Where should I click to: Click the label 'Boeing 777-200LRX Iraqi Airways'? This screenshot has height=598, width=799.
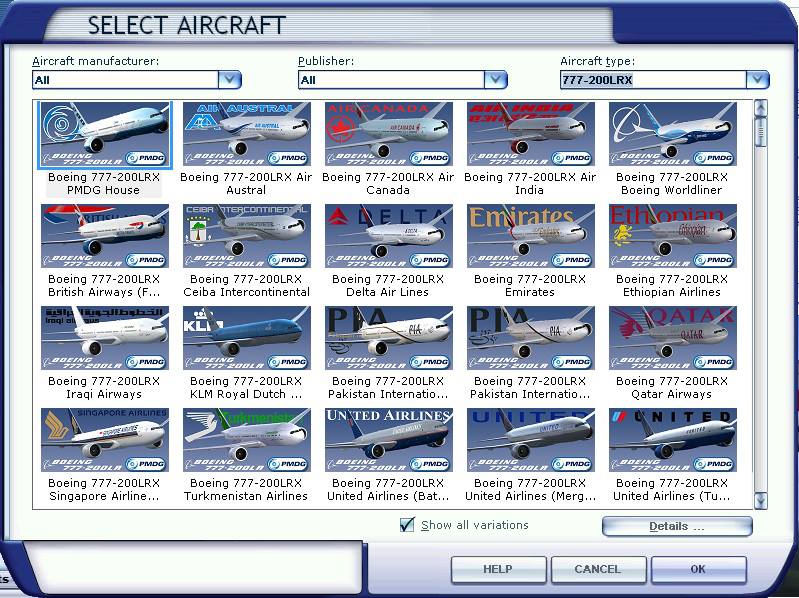click(x=104, y=388)
